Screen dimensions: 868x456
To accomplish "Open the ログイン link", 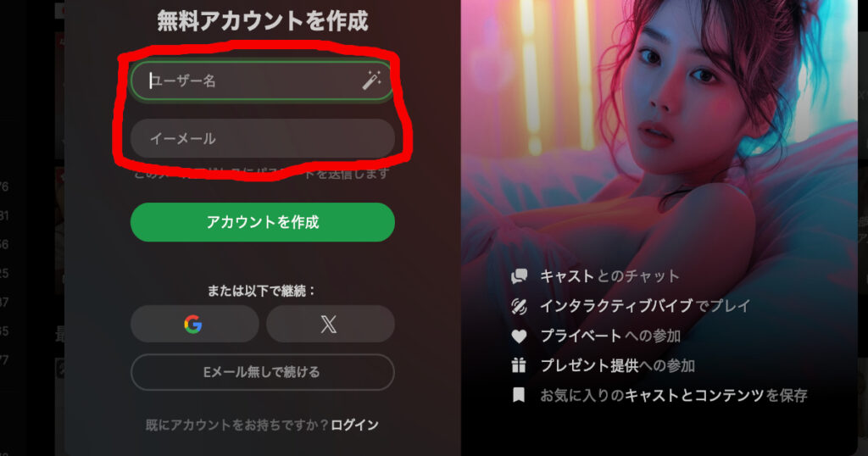I will (x=354, y=425).
